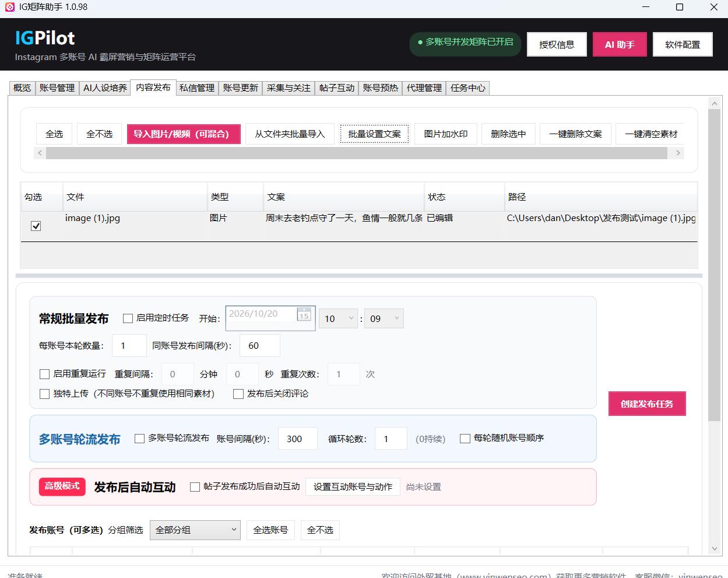The height and width of the screenshot is (578, 728).
Task: Click 导入图片/视频 (可混合) button
Action: 184,134
